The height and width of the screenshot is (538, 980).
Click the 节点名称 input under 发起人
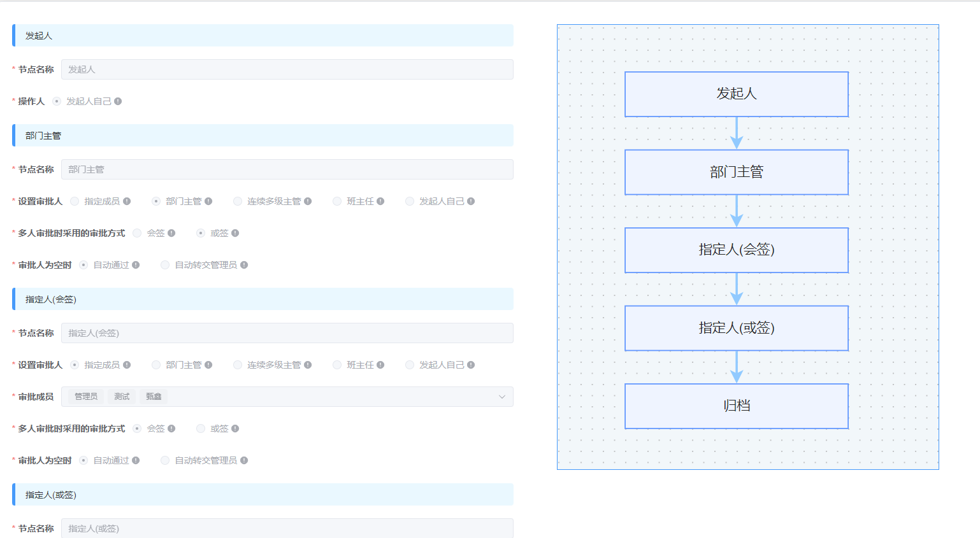pyautogui.click(x=287, y=69)
